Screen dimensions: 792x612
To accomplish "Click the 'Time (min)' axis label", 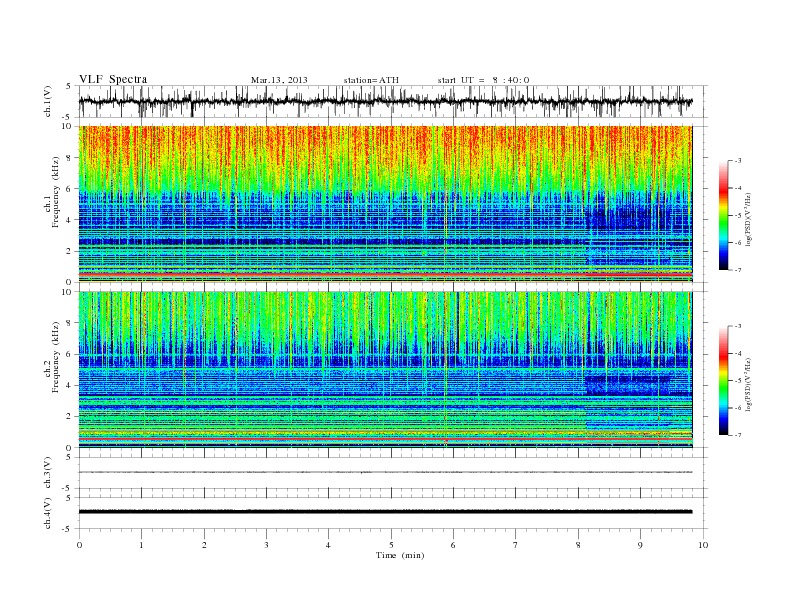I will pos(400,555).
